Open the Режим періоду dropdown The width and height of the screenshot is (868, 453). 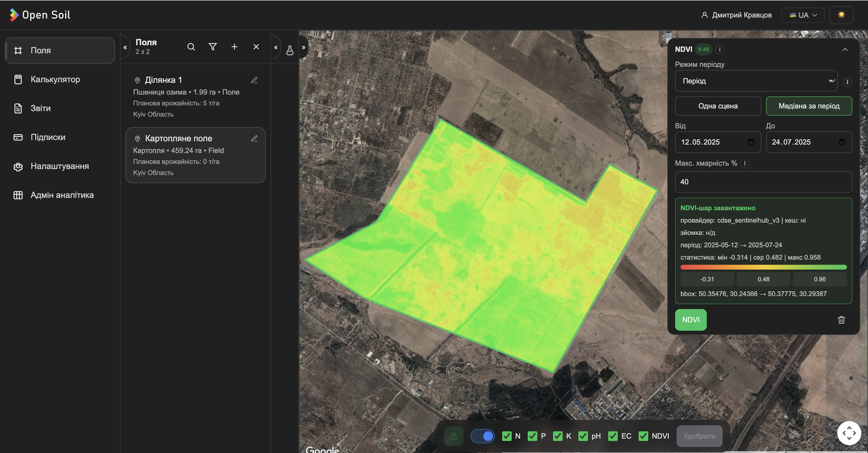(756, 81)
